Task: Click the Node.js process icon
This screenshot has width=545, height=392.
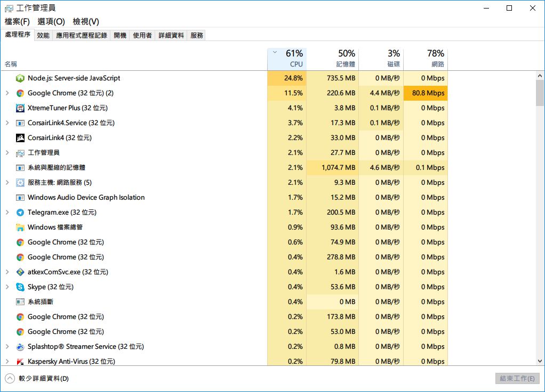Action: tap(20, 78)
